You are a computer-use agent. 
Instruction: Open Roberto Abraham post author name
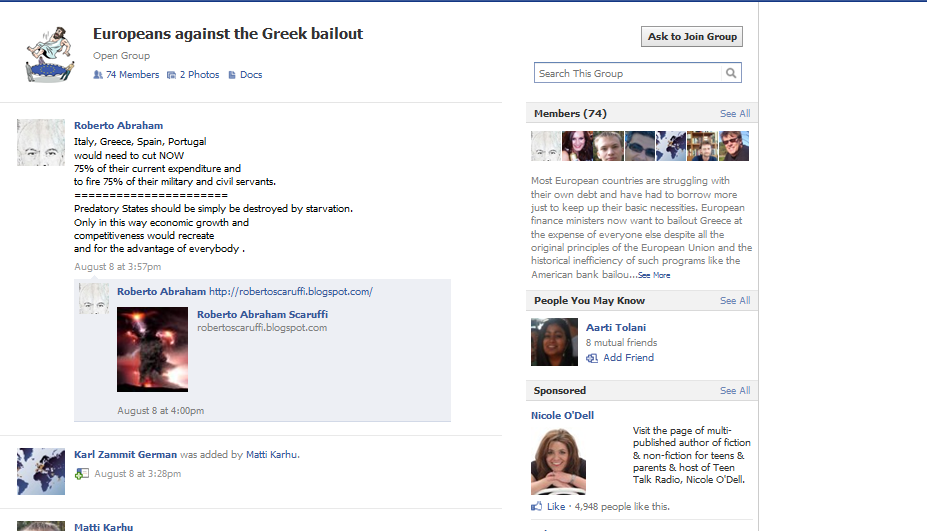click(x=118, y=125)
